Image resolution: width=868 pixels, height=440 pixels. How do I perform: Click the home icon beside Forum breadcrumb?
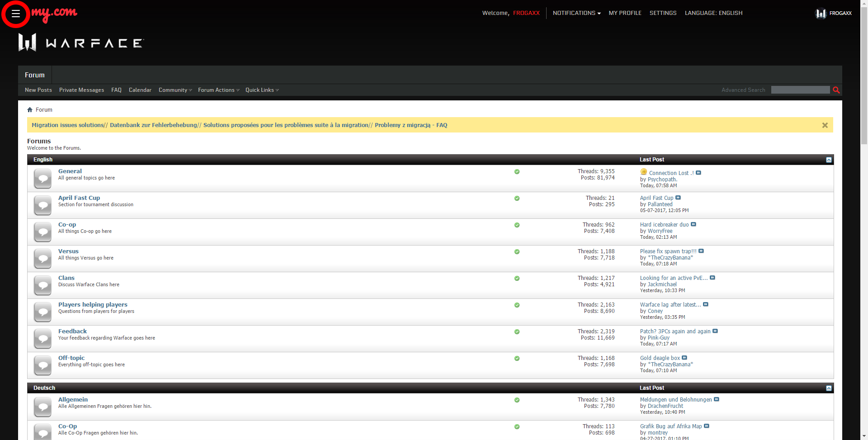tap(30, 110)
